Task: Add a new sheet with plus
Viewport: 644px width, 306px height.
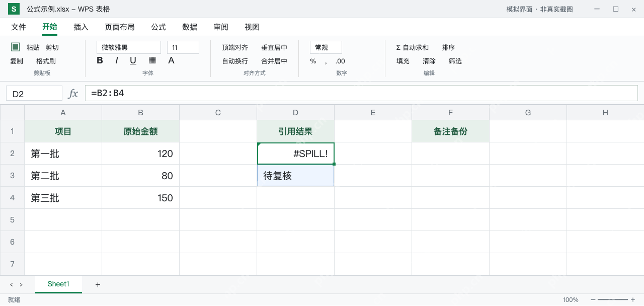Action: (98, 285)
